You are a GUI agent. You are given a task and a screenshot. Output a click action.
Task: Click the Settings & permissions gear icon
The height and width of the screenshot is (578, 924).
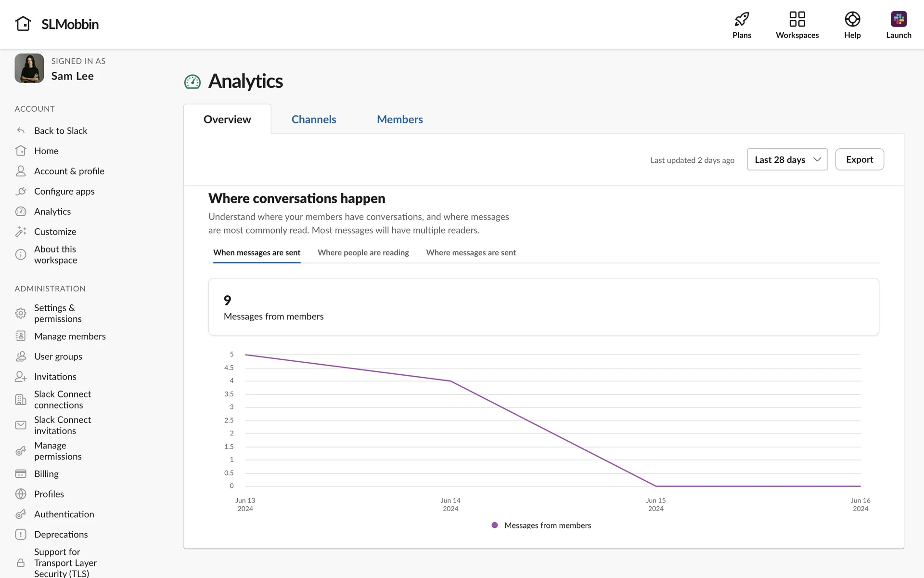pyautogui.click(x=21, y=313)
